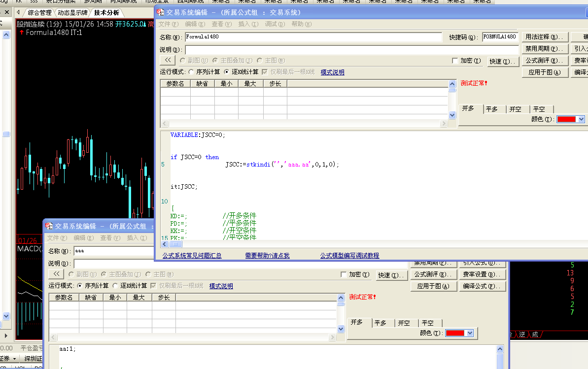Select 逐K线计算 run mode in front editor
This screenshot has height=369, width=588.
pos(227,71)
